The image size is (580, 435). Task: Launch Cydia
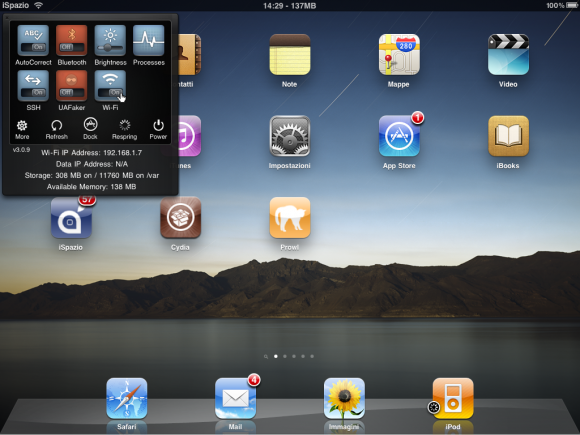[181, 218]
